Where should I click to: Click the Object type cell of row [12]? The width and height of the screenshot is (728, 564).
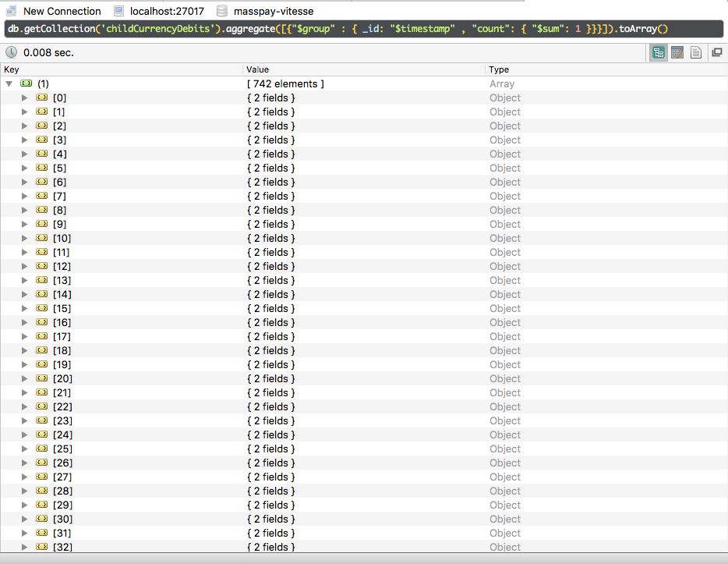[x=504, y=266]
